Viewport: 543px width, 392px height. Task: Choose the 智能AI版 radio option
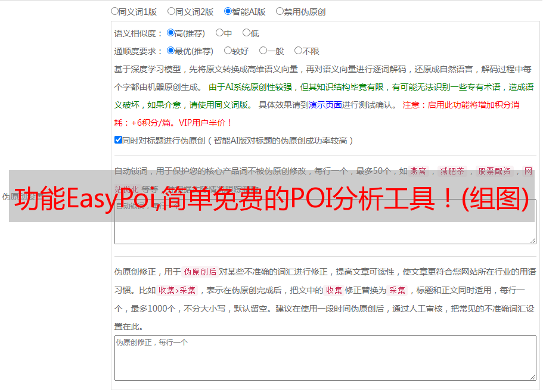(x=228, y=11)
